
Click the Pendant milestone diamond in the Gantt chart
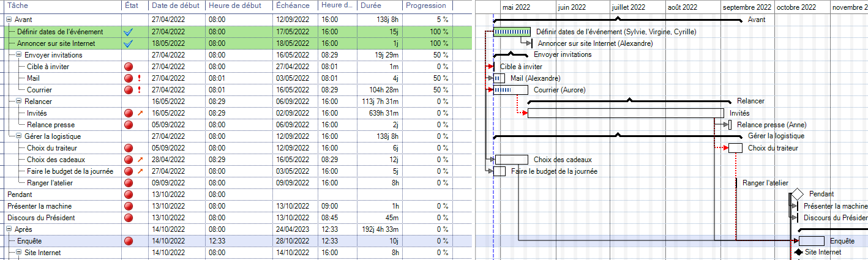[796, 194]
